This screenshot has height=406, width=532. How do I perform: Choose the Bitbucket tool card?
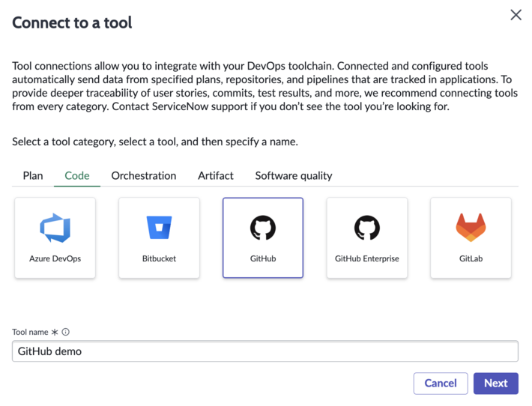[x=159, y=237]
